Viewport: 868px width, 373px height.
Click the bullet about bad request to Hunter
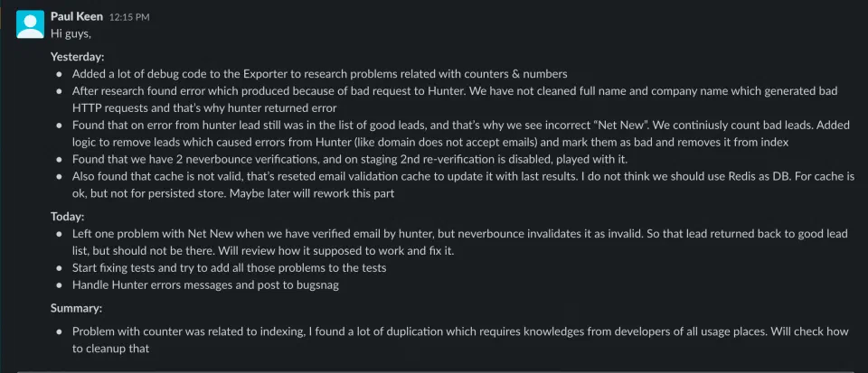click(x=455, y=99)
